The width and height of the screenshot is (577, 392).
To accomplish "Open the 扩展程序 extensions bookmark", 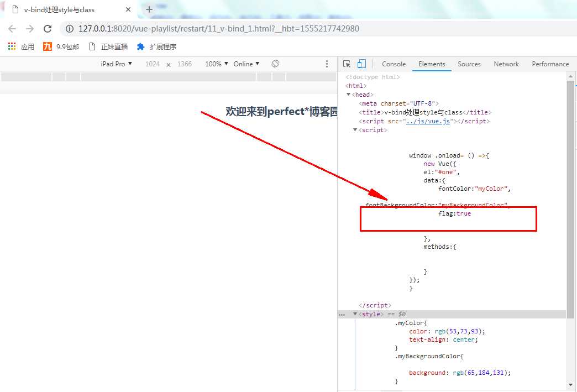I will (157, 47).
